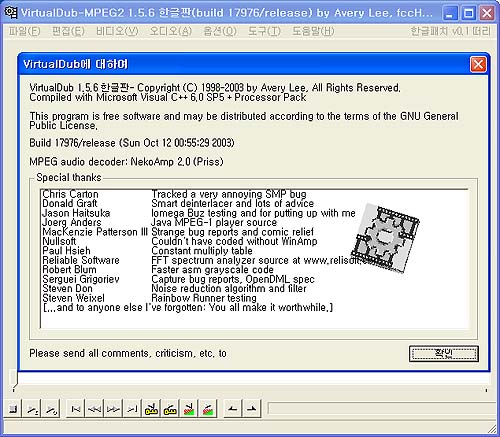The image size is (500, 437).
Task: Minimize the VirtualDub-MPEG2 main window
Action: [450, 13]
